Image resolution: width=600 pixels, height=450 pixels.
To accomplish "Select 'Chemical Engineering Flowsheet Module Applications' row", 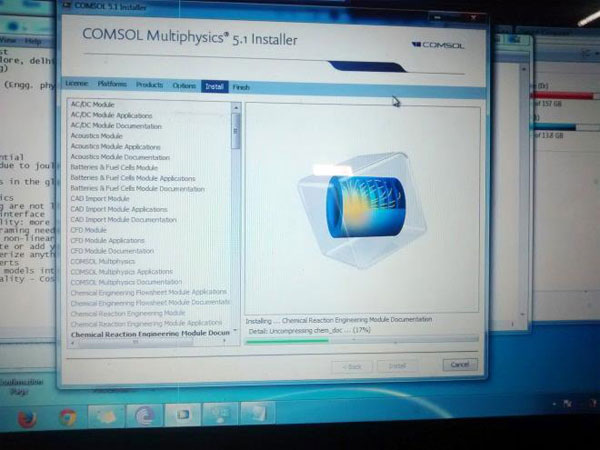I will coord(149,292).
